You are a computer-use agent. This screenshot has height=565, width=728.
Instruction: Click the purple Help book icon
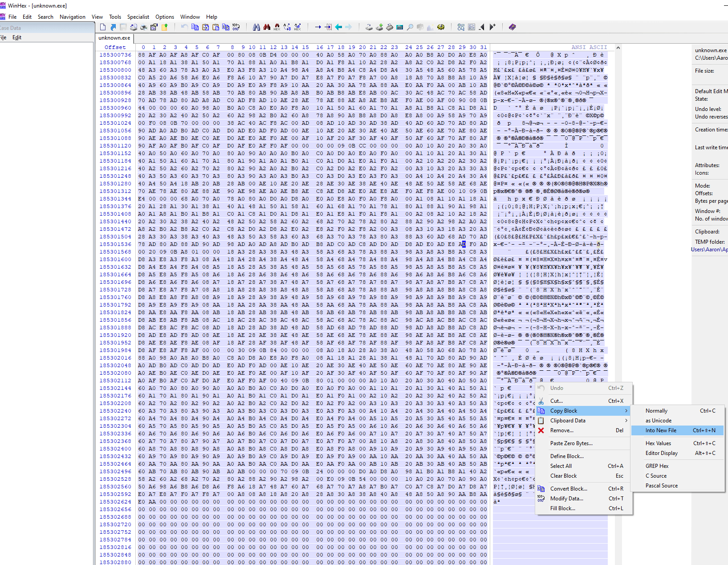point(512,27)
